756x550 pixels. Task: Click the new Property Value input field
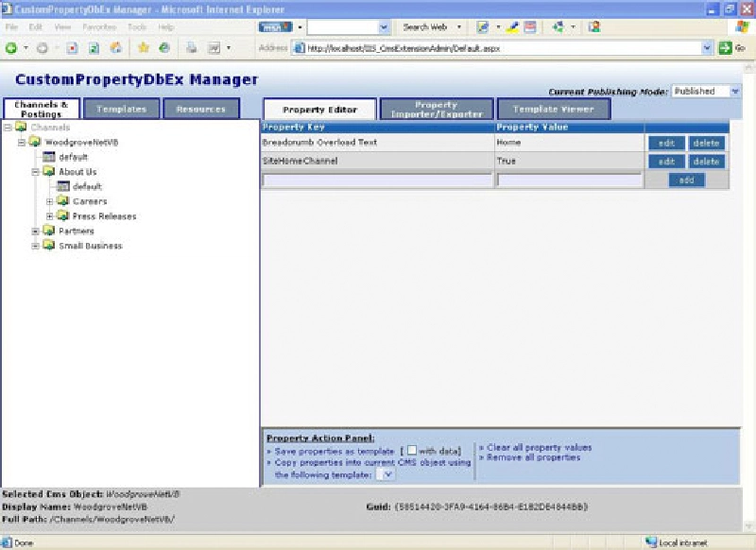point(570,180)
